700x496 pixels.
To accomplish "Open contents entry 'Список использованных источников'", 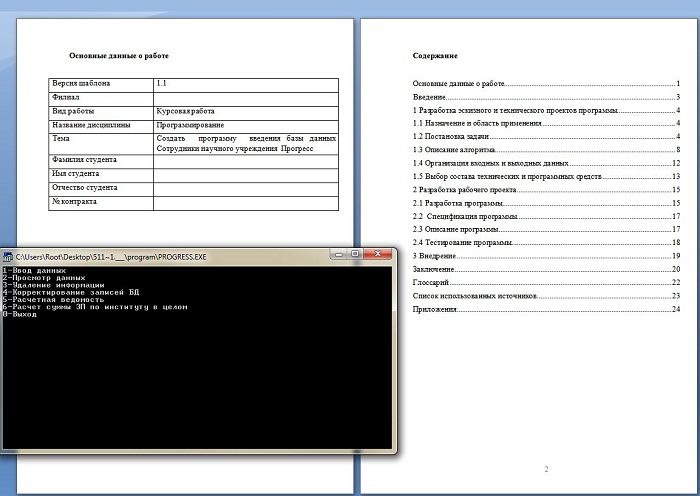I will (546, 296).
